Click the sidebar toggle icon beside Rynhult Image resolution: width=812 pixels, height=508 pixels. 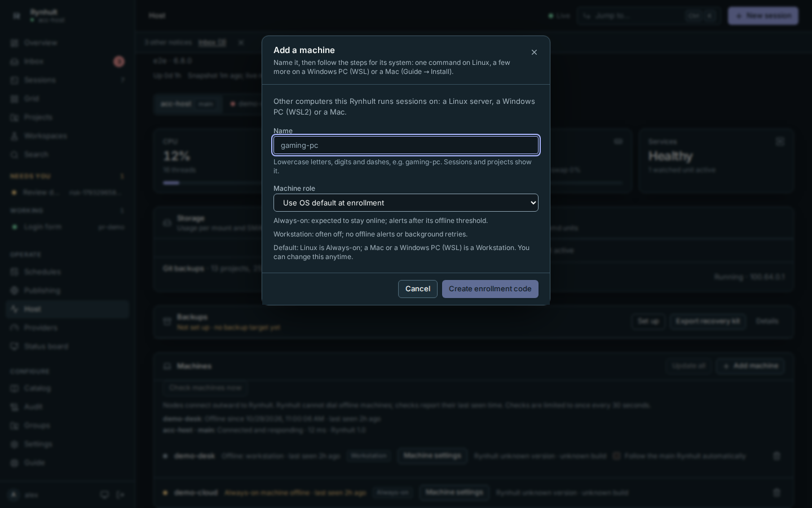tap(16, 16)
